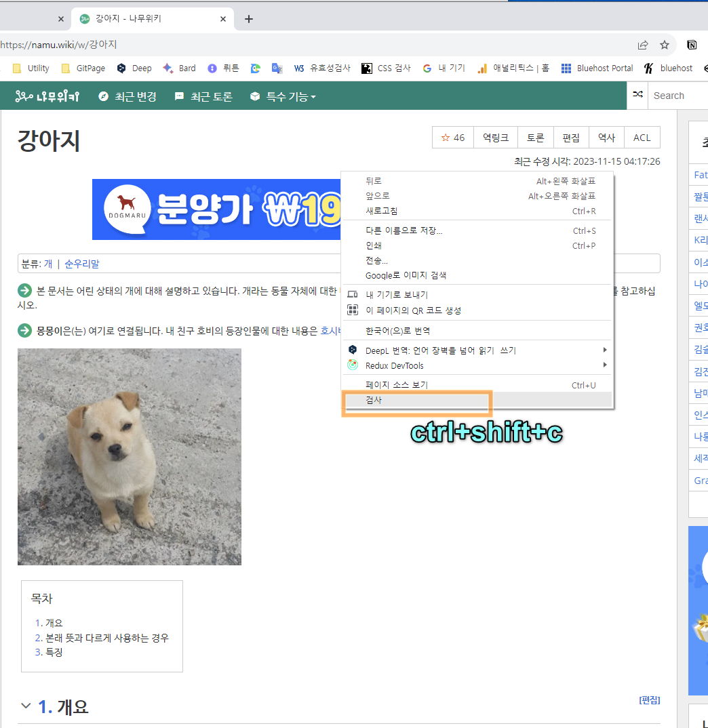
Task: Close the 강아지 - 나무위키 tab
Action: tap(223, 19)
